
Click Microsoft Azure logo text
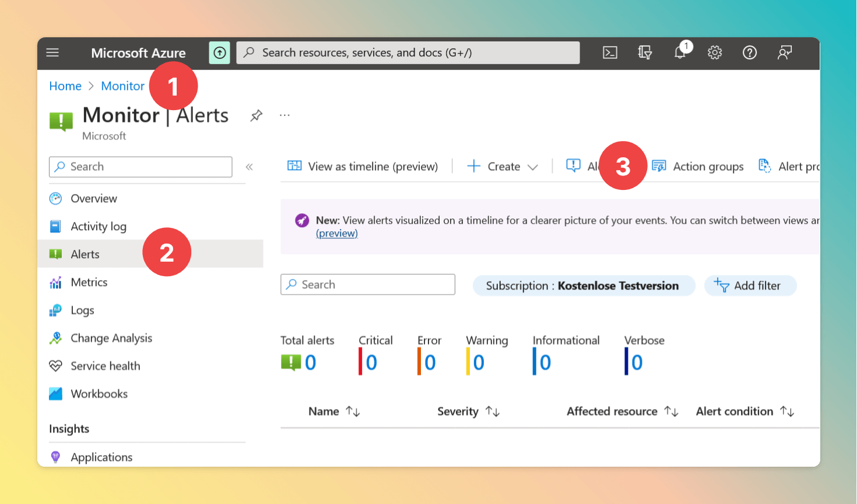tap(138, 53)
